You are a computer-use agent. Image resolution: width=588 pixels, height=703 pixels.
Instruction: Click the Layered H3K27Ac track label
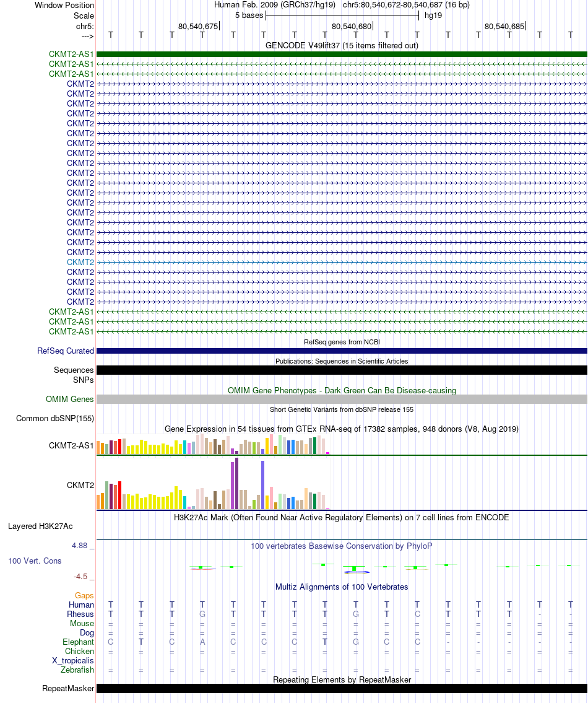40,526
